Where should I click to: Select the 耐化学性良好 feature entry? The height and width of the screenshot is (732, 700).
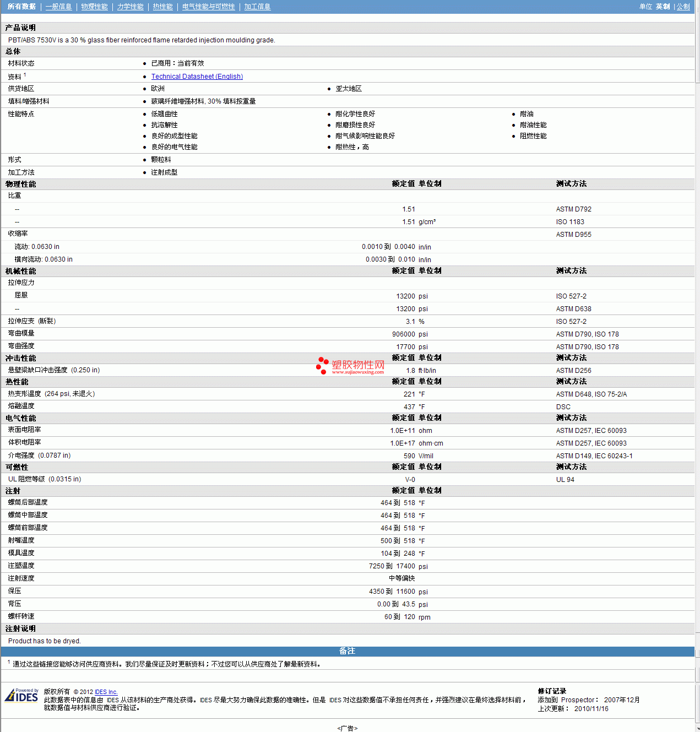point(355,114)
